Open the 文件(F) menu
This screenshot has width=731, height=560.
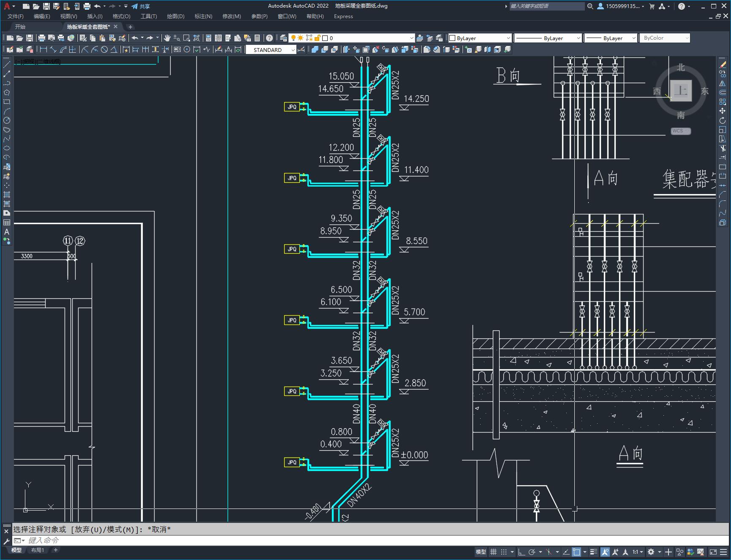pyautogui.click(x=16, y=16)
